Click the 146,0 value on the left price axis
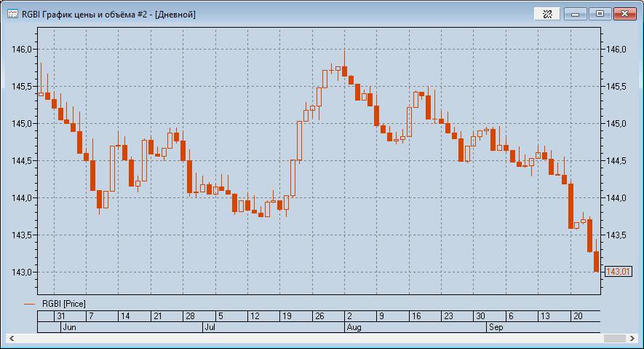Viewport: 644px width, 349px height. [x=21, y=50]
